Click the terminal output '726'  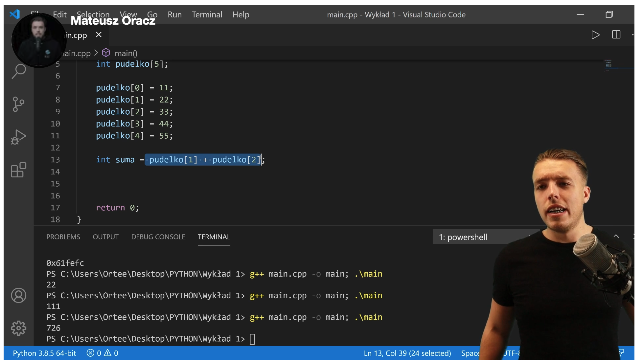[x=53, y=328]
